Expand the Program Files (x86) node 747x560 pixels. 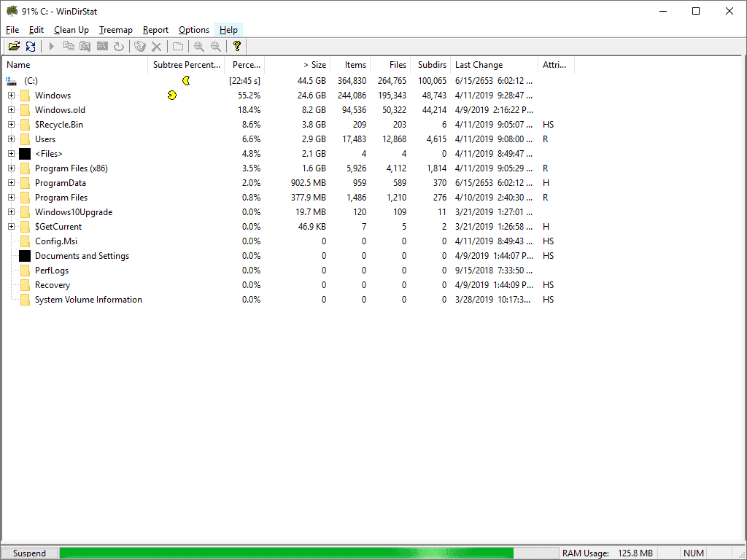pyautogui.click(x=11, y=168)
